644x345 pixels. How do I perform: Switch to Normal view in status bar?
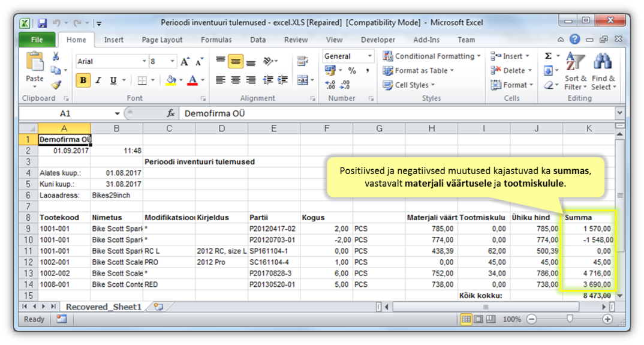tap(466, 319)
